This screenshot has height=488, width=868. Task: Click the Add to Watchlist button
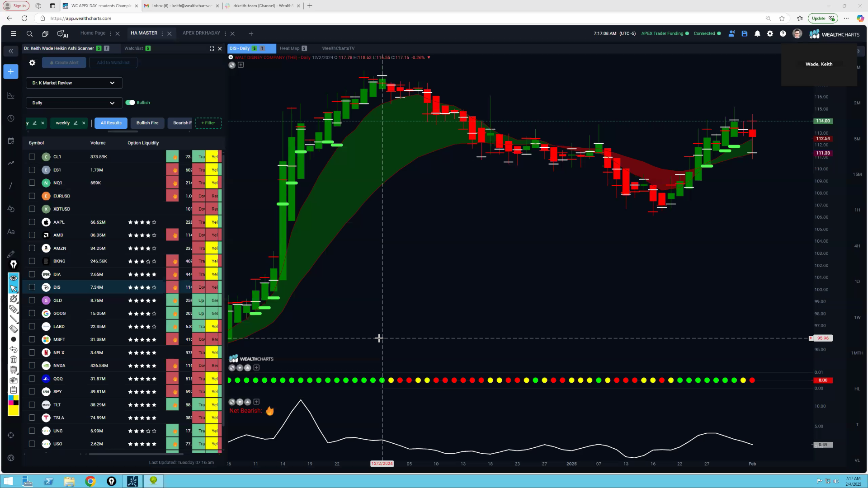pyautogui.click(x=113, y=63)
